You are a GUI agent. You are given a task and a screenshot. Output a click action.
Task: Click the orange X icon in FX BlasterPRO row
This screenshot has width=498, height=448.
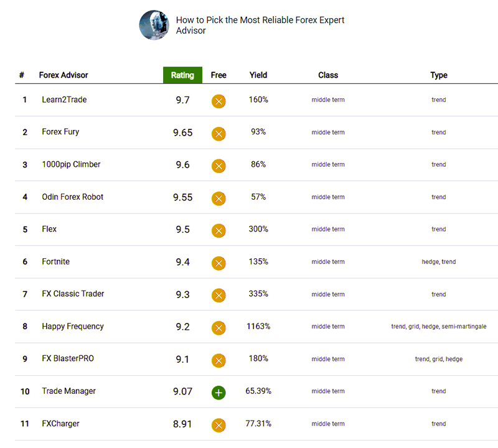[218, 361]
